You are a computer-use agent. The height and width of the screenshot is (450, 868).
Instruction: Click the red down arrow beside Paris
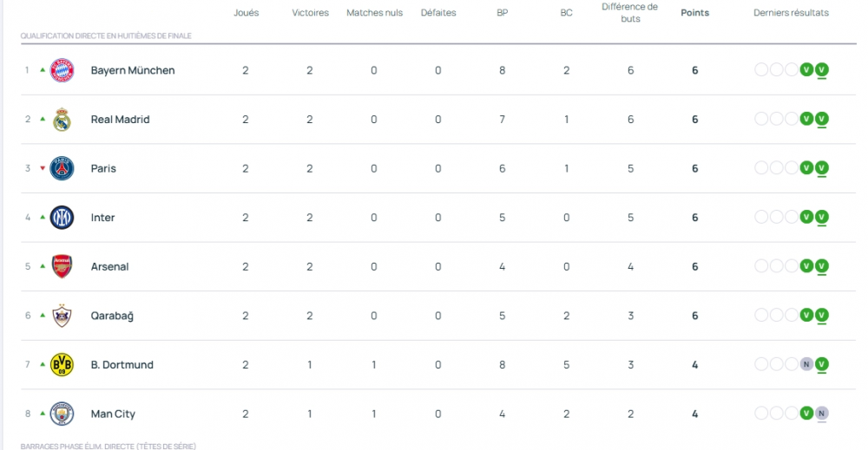tap(42, 168)
